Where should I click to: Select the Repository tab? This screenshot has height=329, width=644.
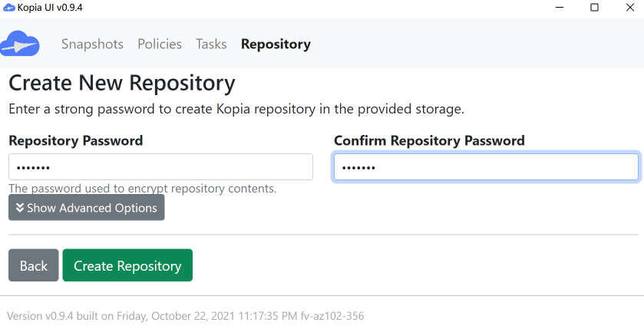click(276, 44)
